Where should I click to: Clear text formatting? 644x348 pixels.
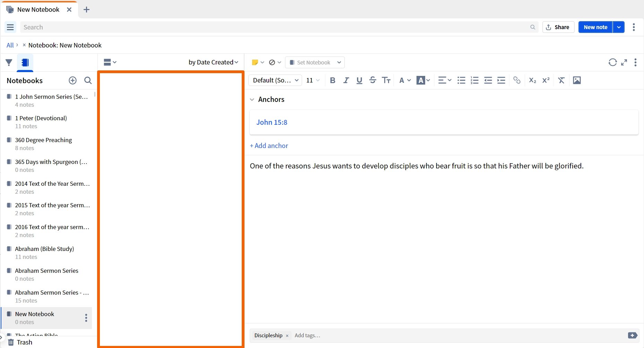[561, 80]
